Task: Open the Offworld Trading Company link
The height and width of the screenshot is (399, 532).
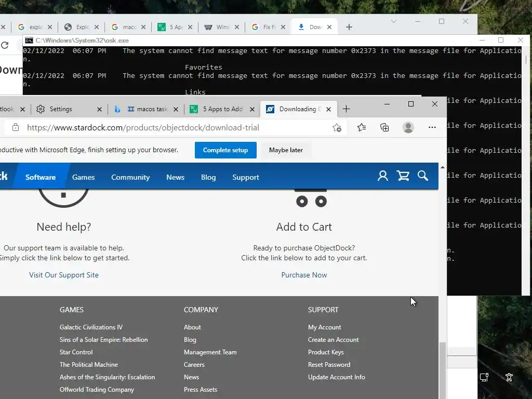Action: click(x=97, y=390)
